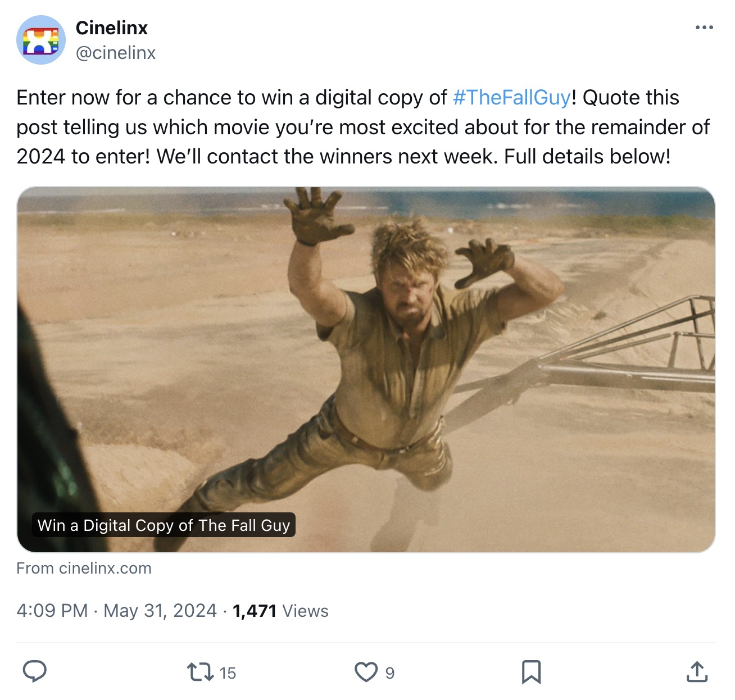Open the Cinelinx profile avatar
Image resolution: width=735 pixels, height=700 pixels.
[40, 40]
